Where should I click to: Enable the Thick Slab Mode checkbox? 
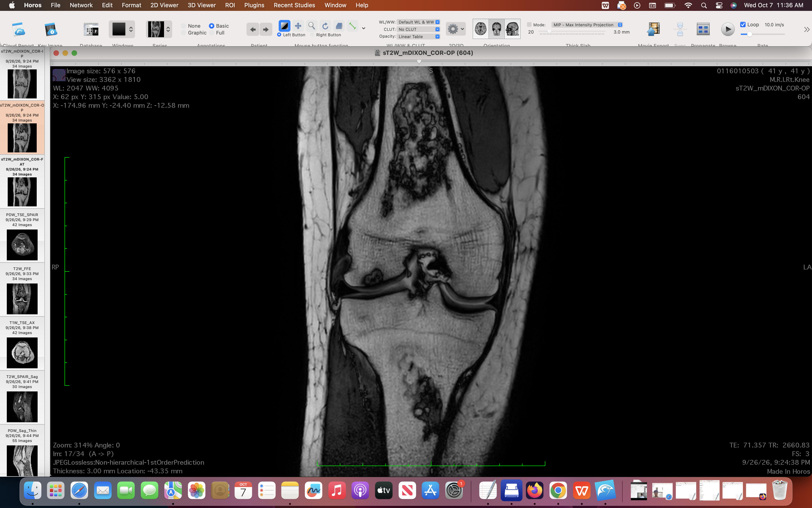[x=529, y=24]
